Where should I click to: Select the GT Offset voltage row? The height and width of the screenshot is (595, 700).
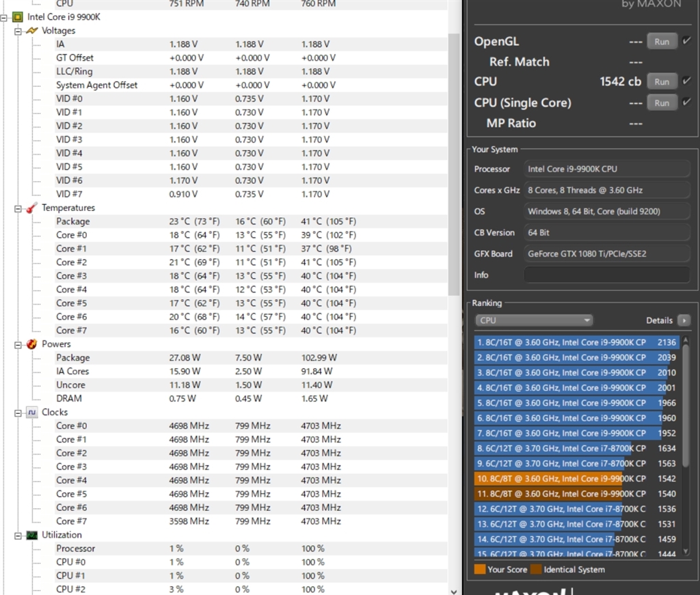[250, 58]
